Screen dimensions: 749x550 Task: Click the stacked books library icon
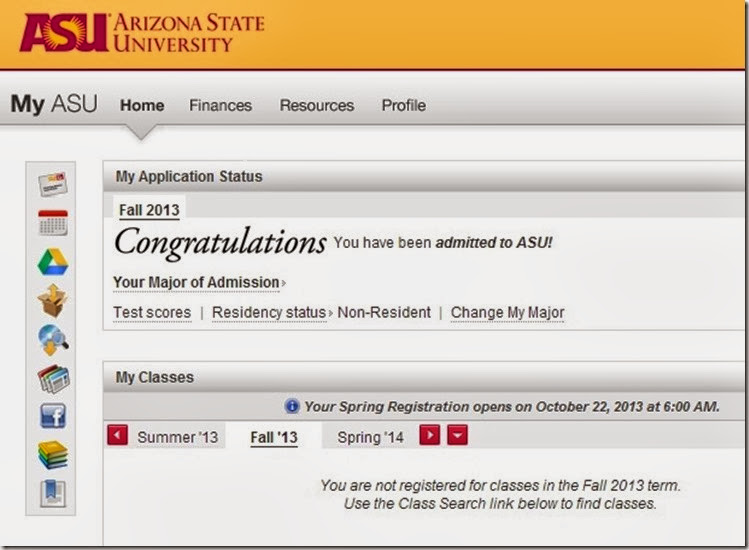coord(52,455)
